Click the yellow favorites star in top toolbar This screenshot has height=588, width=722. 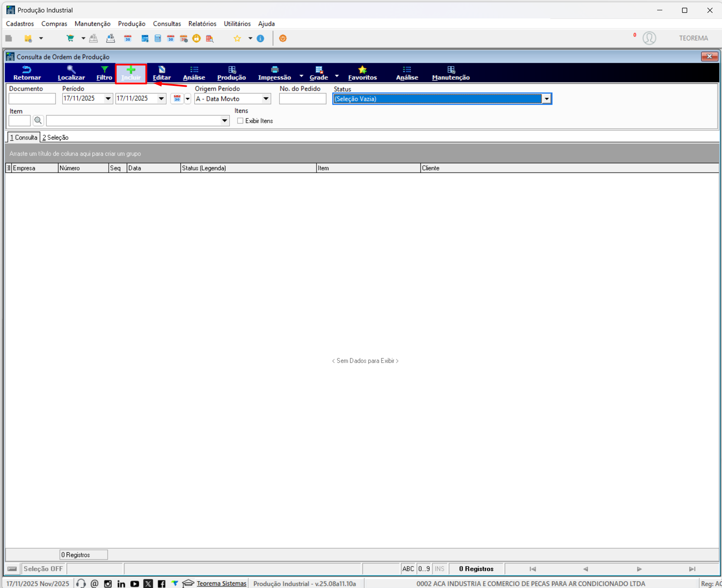237,38
